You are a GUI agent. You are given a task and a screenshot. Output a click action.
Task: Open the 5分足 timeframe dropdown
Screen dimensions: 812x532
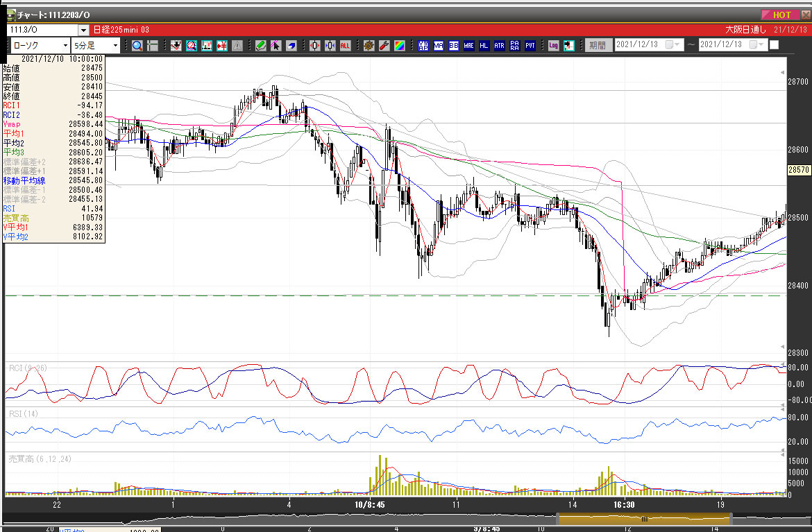click(115, 46)
